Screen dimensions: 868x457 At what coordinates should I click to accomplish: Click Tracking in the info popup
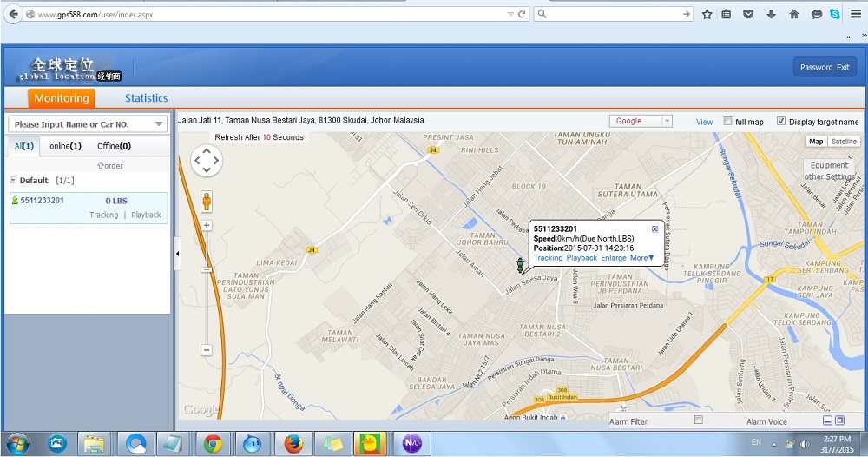(x=548, y=257)
